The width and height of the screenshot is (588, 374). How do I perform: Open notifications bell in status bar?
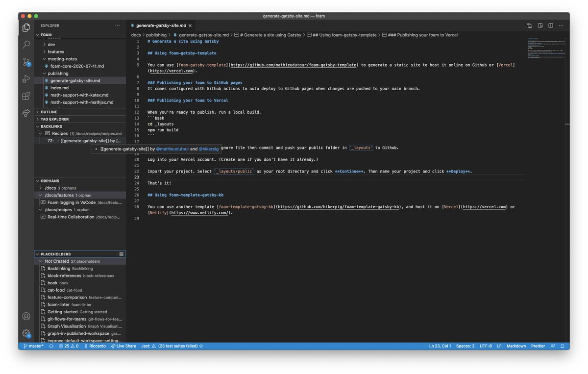pos(563,346)
